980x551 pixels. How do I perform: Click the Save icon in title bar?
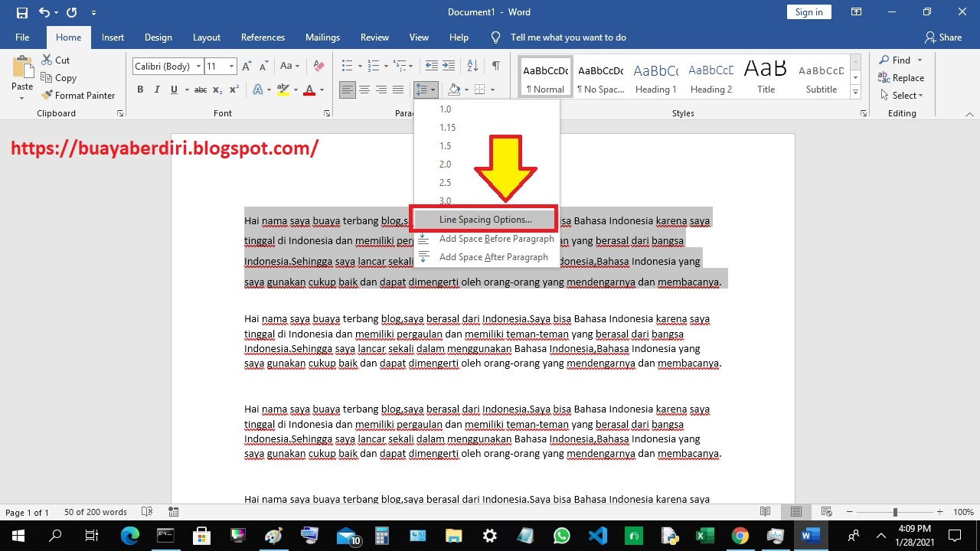pos(21,12)
